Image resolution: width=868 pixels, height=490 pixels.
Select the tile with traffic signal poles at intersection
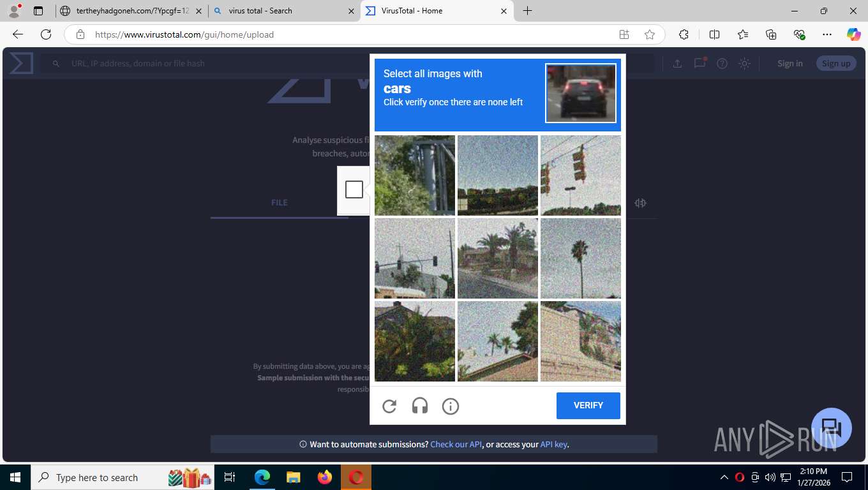(415, 258)
